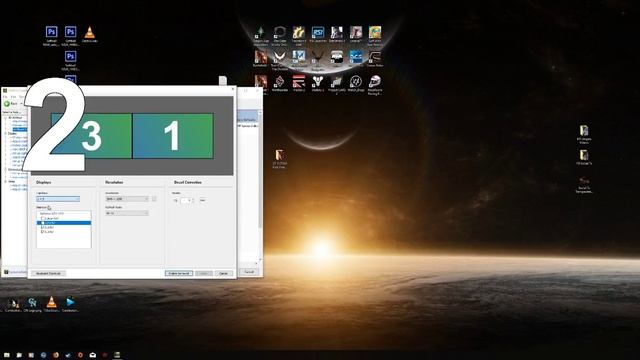Screen dimensions: 640x360
Task: Open the leftmost Photoshop file in the top row
Action: (51, 32)
